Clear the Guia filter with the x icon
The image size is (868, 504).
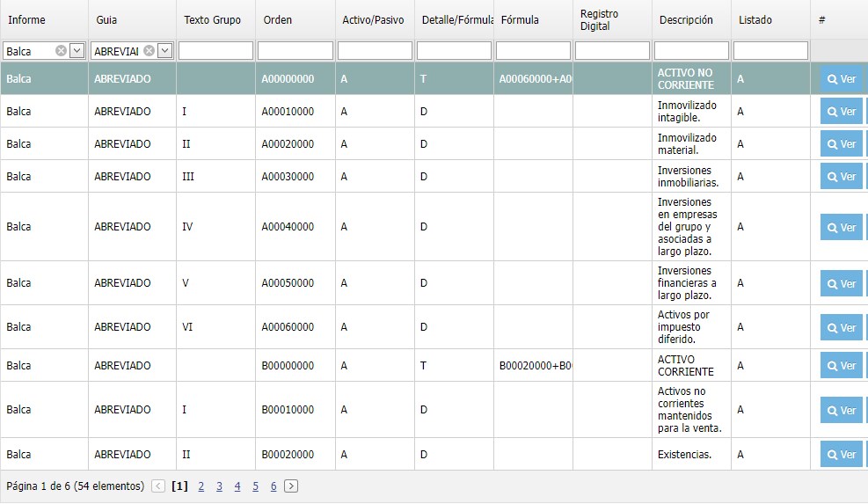pyautogui.click(x=149, y=51)
